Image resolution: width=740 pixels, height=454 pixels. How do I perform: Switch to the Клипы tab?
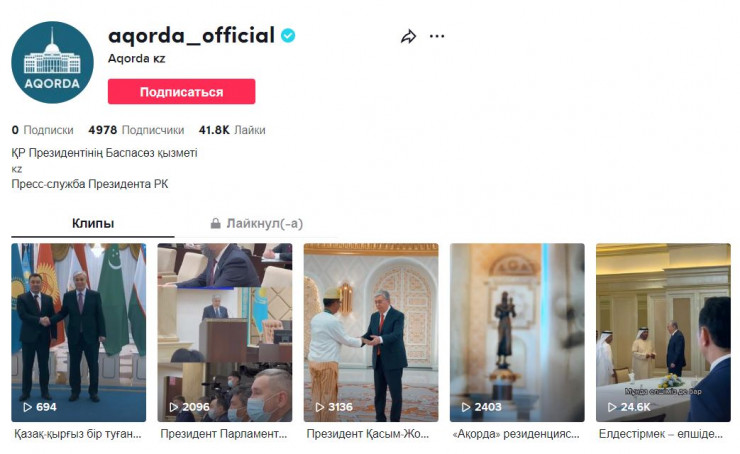pyautogui.click(x=93, y=223)
